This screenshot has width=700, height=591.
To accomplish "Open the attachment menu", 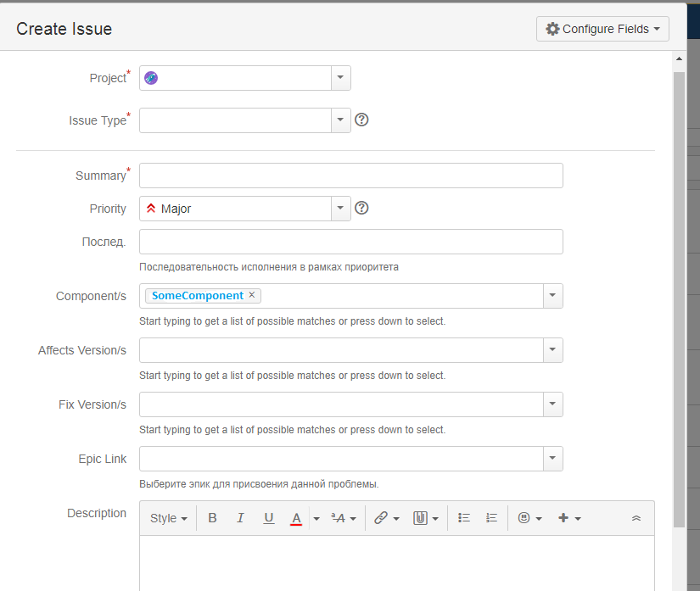I will pyautogui.click(x=426, y=518).
